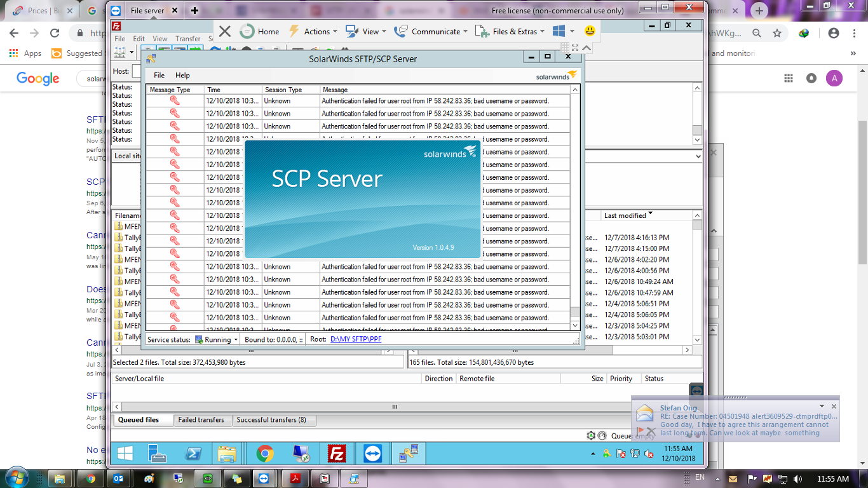Image resolution: width=868 pixels, height=488 pixels.
Task: Expand the Actions menu in TeamViewer
Action: (313, 31)
